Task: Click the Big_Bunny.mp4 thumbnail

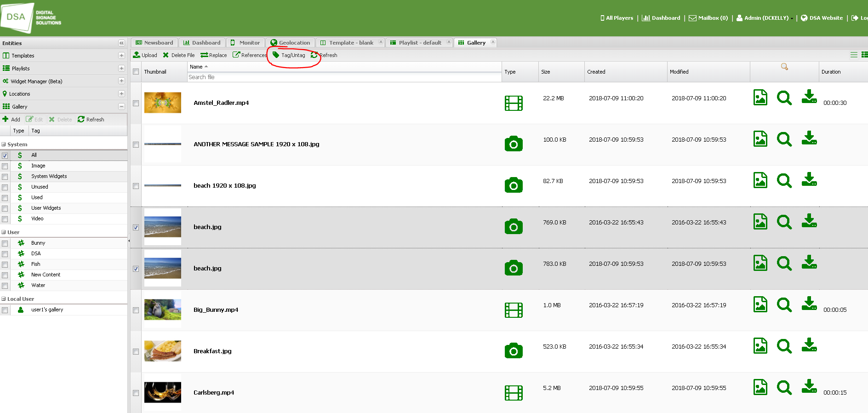Action: (163, 310)
